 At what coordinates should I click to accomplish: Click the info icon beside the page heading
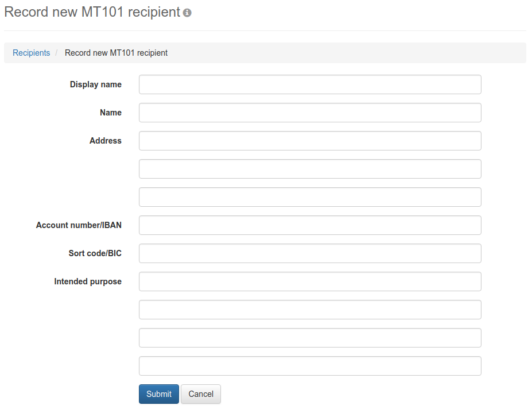click(x=187, y=13)
